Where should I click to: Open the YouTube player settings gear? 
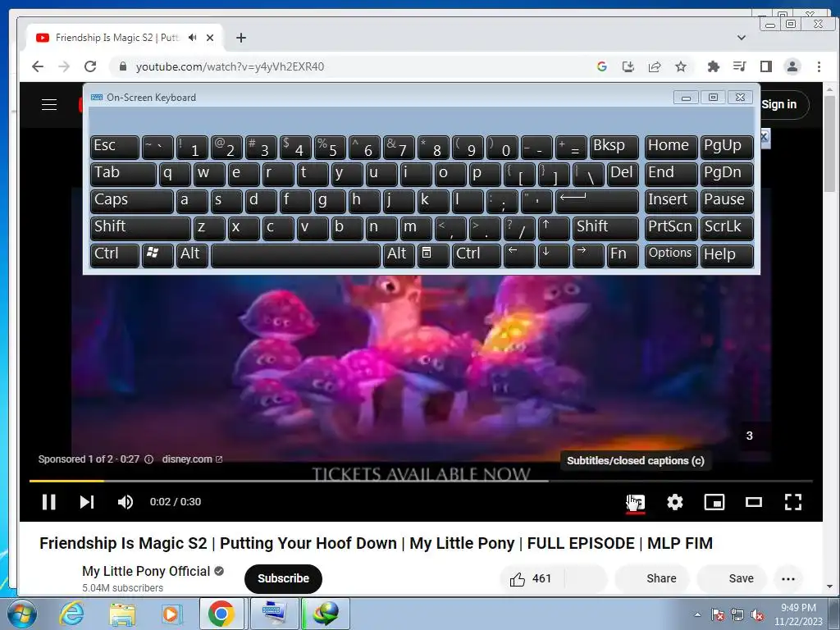point(675,502)
